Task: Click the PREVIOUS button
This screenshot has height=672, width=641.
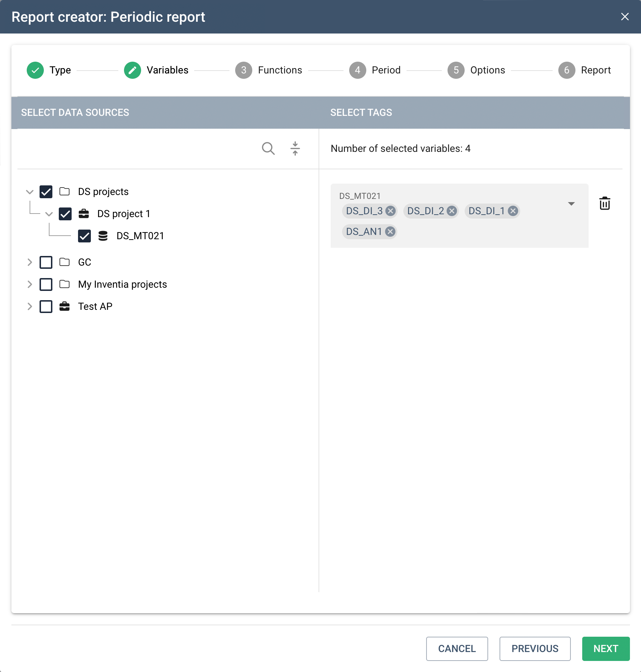Action: click(535, 649)
